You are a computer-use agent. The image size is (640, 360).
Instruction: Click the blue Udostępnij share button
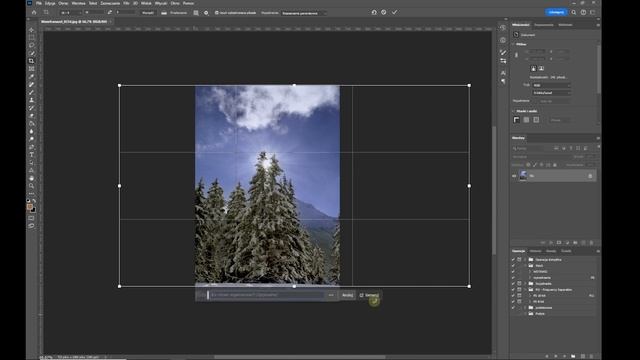pos(556,12)
